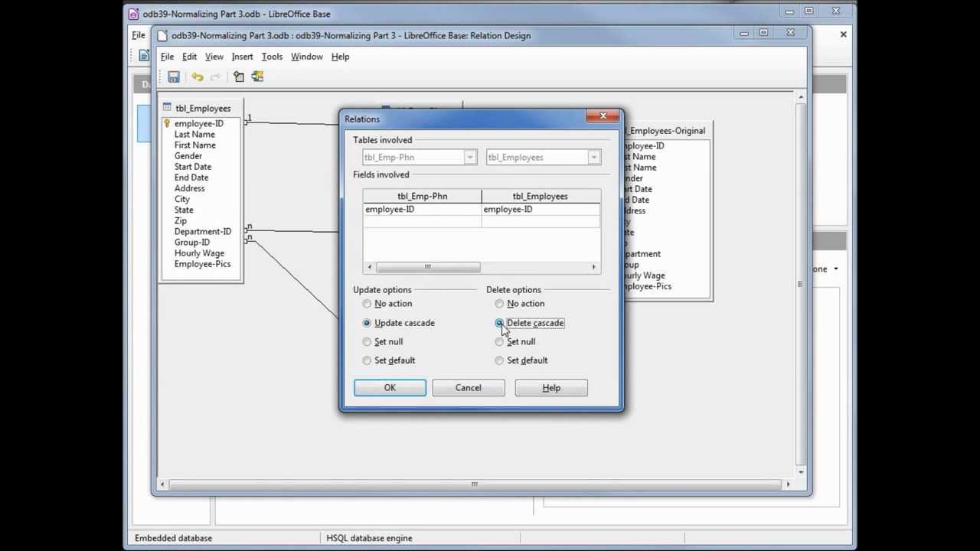The width and height of the screenshot is (980, 551).
Task: Open File menu of background Base window
Action: (139, 35)
